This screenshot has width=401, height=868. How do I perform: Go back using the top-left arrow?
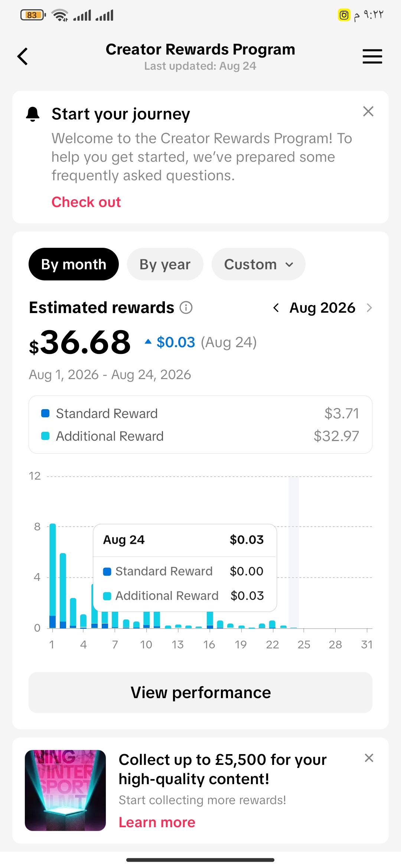pyautogui.click(x=23, y=56)
